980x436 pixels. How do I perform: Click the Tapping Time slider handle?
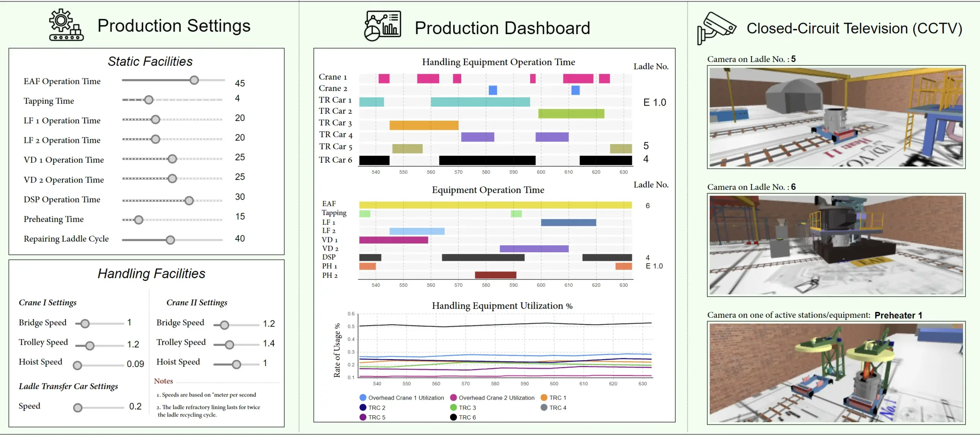coord(149,100)
